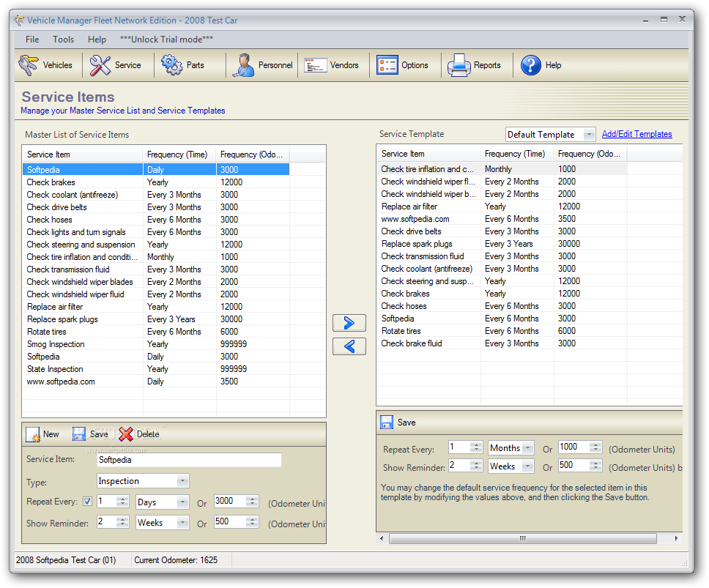Select Rotate tires in master list
The width and height of the screenshot is (709, 588).
point(156,332)
